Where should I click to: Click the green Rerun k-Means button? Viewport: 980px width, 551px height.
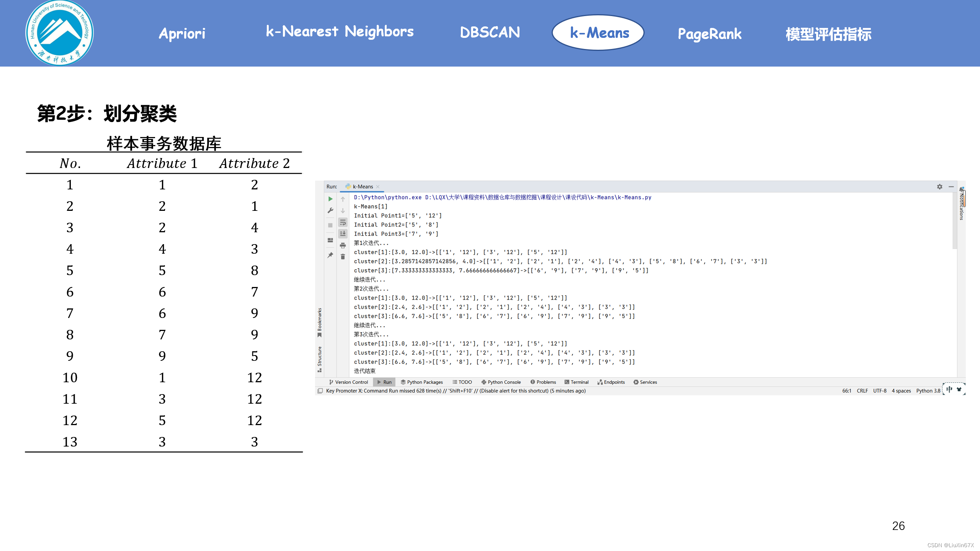pos(330,199)
